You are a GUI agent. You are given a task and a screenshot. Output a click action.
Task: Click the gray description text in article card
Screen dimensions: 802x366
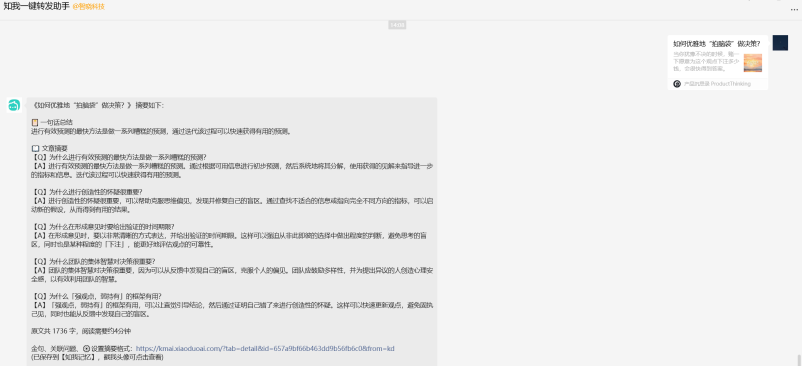pos(706,61)
